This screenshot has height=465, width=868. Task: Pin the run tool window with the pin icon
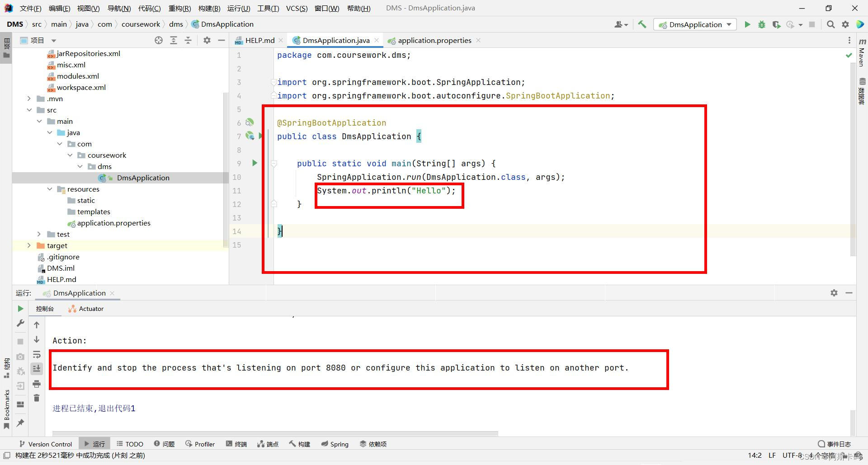tap(20, 423)
